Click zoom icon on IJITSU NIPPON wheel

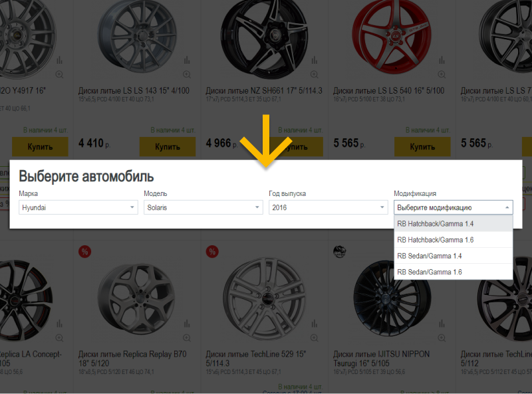442,339
